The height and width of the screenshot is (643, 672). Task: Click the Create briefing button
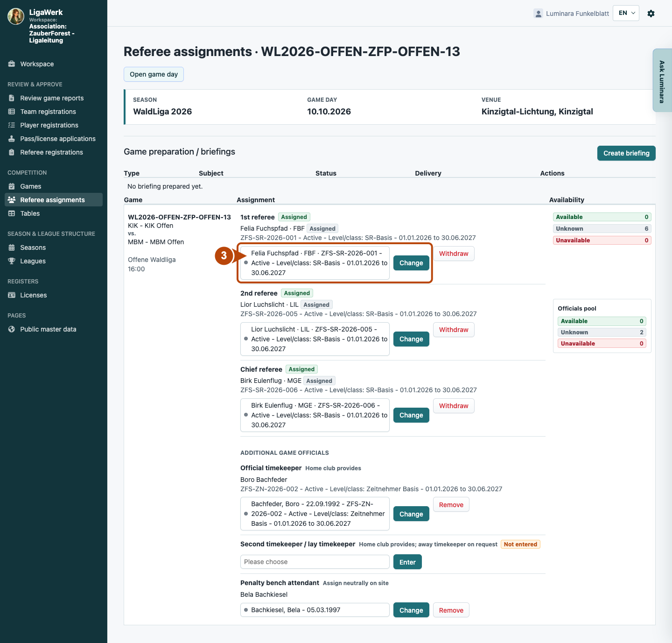[626, 153]
